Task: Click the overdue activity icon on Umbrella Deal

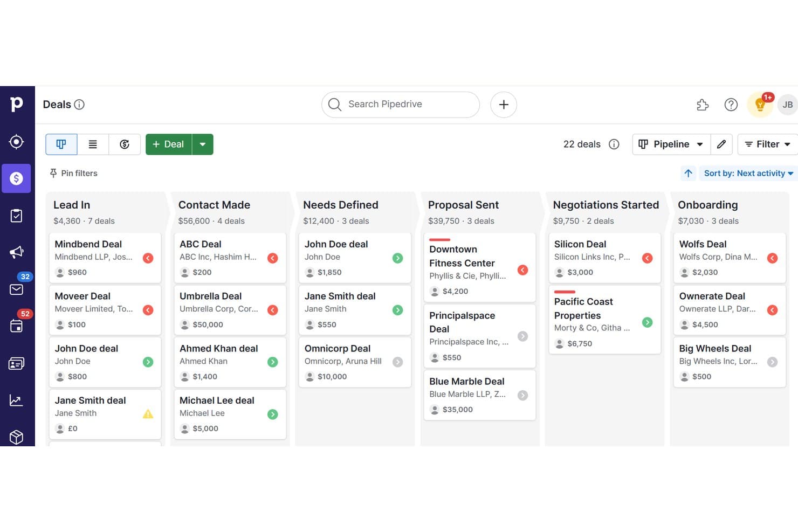Action: 273,310
